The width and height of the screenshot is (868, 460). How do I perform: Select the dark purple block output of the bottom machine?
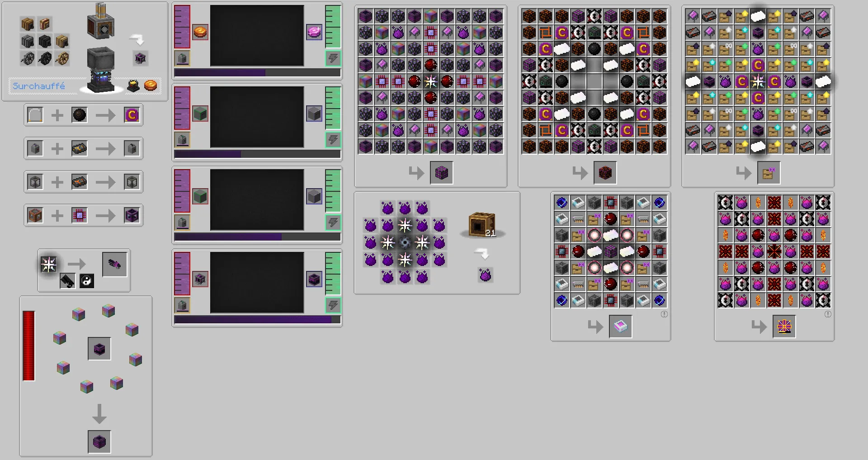click(x=314, y=279)
